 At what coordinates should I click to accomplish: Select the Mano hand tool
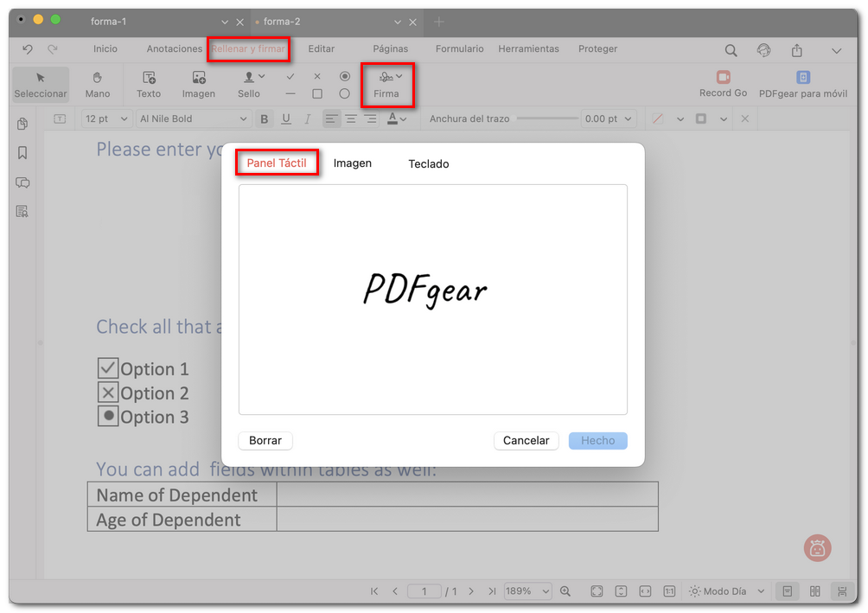[98, 84]
